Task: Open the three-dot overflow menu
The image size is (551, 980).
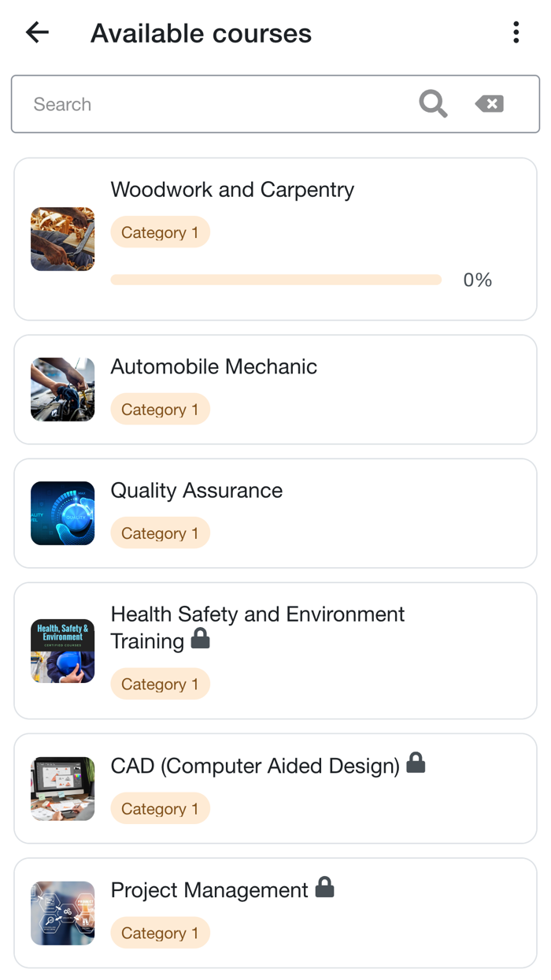Action: pyautogui.click(x=516, y=32)
